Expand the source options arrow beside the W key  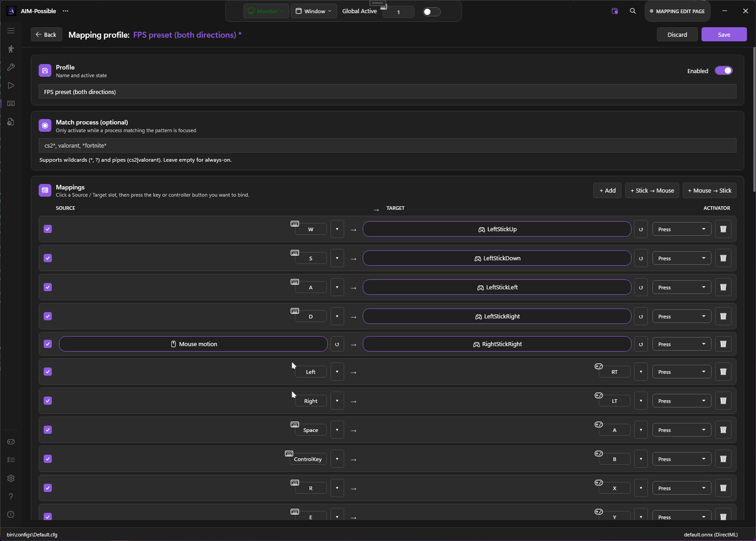click(337, 229)
